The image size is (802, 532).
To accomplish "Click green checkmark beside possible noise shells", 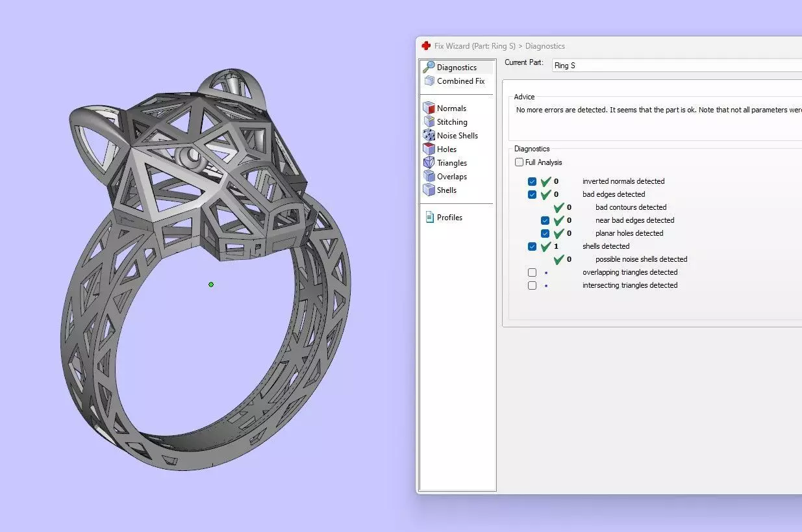I will point(558,259).
